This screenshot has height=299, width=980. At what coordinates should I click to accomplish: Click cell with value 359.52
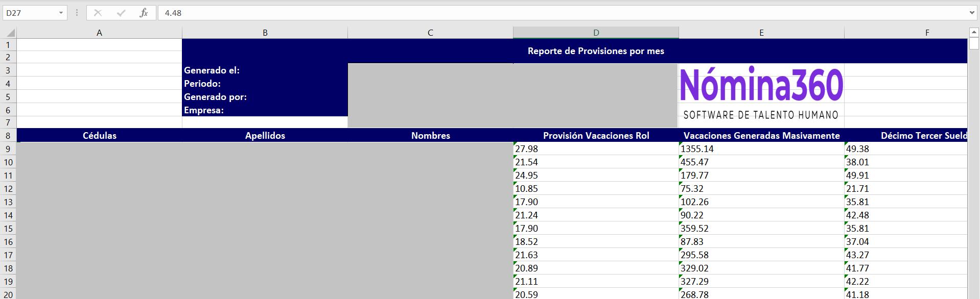pos(761,229)
